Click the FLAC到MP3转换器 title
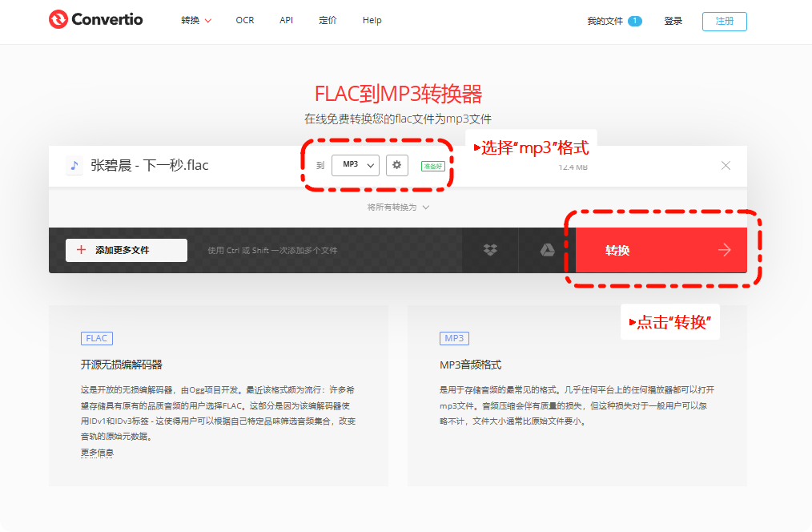 pyautogui.click(x=398, y=94)
